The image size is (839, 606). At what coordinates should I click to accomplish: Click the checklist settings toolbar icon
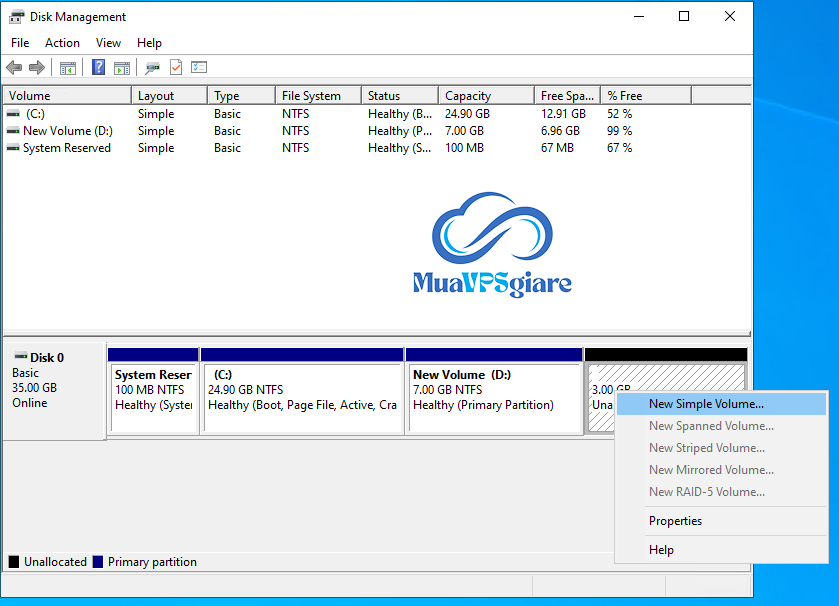(x=199, y=68)
